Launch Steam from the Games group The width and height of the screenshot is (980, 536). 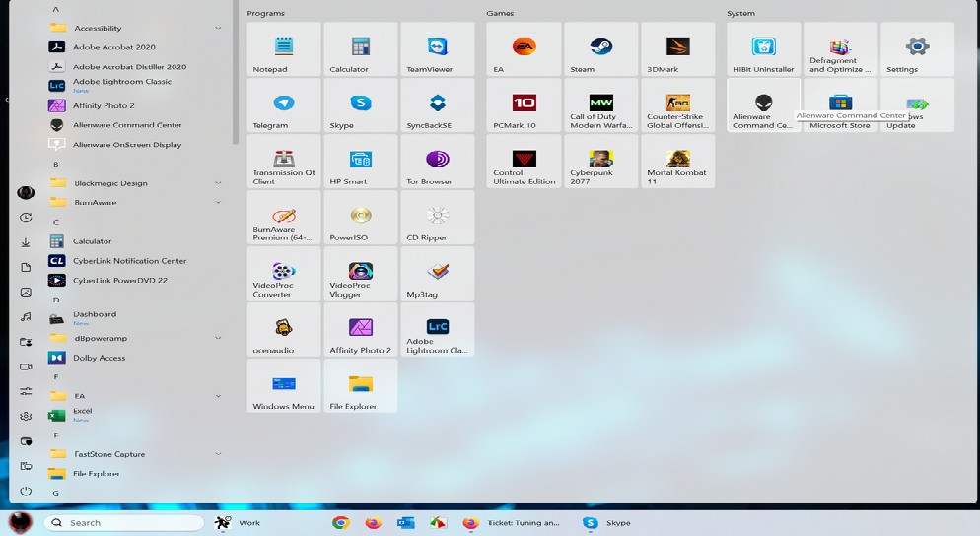pos(601,50)
